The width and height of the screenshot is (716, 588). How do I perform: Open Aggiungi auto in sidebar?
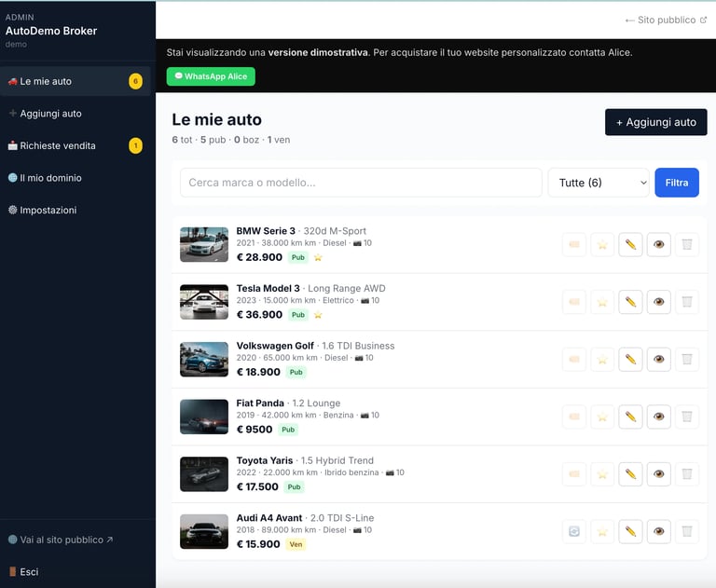[76, 114]
